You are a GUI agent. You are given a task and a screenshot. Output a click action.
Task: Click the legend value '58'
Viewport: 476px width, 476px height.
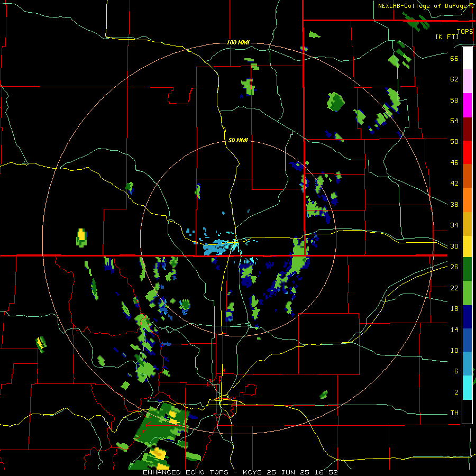click(x=454, y=100)
